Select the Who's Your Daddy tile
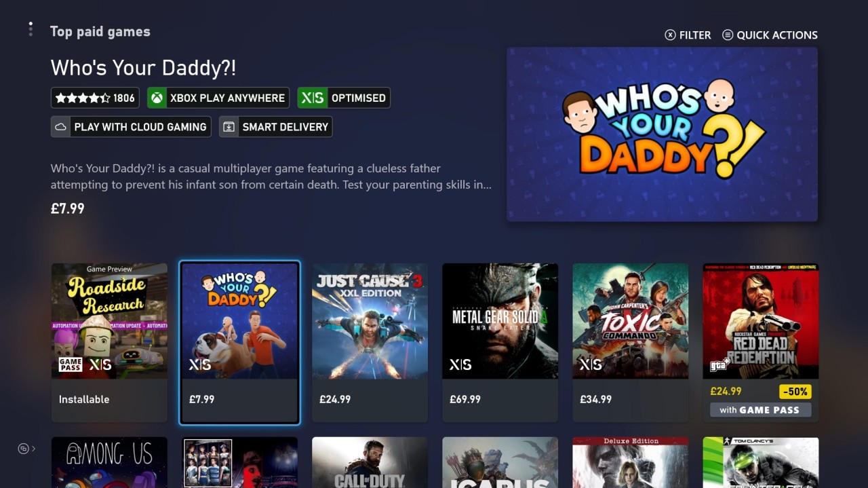868x488 pixels. click(239, 343)
